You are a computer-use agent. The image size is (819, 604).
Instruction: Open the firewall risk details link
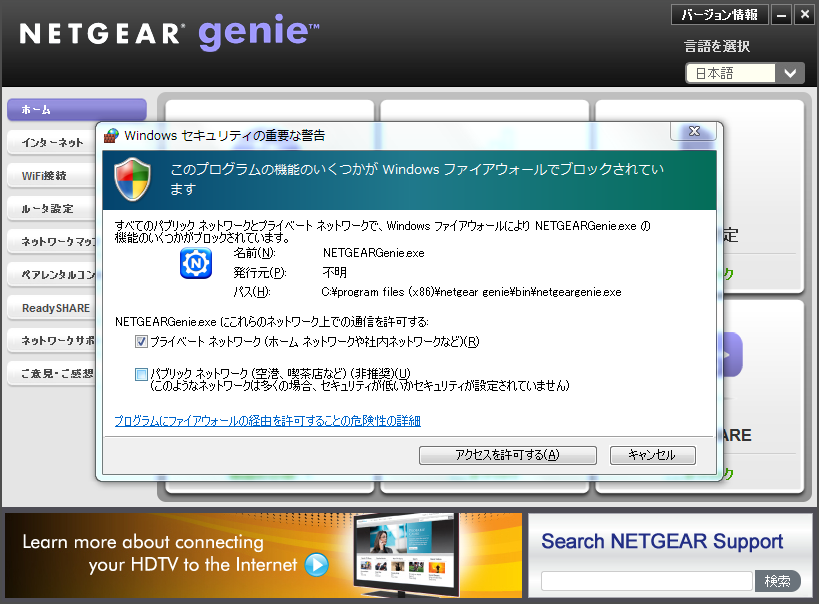(x=268, y=421)
